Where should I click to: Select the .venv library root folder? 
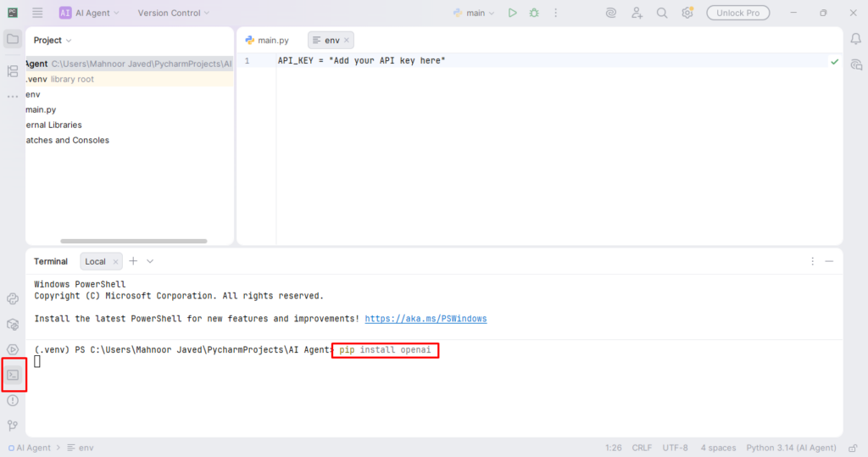click(x=129, y=79)
